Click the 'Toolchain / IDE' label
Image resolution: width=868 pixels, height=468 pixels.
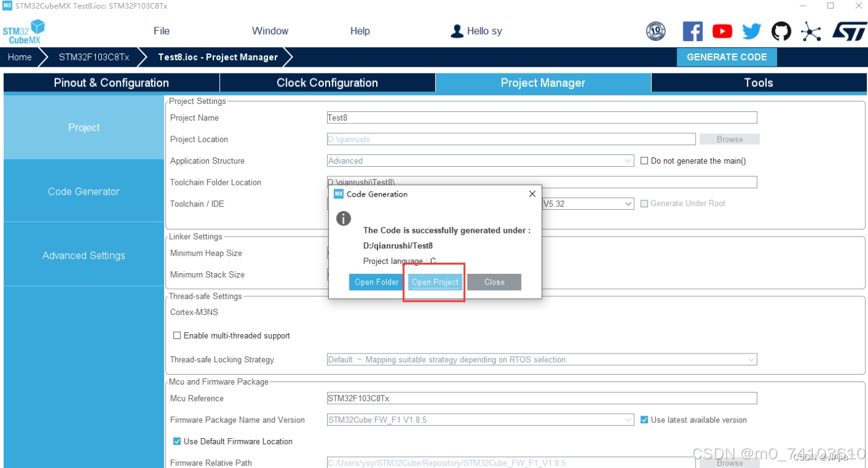196,204
